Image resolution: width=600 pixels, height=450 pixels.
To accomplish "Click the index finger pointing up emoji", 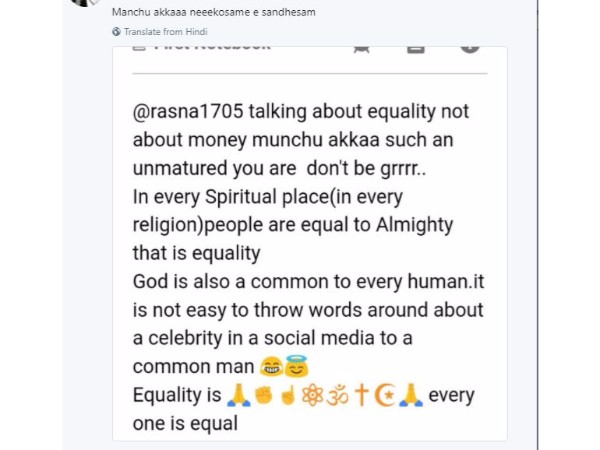I will pos(288,395).
